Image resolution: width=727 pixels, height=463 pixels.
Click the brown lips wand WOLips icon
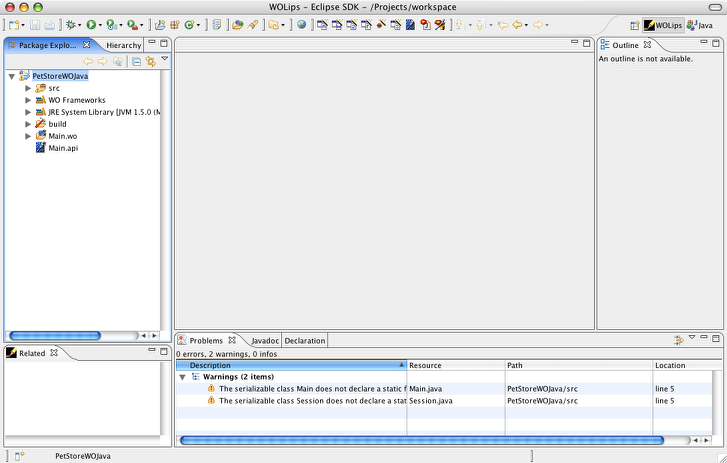pos(381,25)
